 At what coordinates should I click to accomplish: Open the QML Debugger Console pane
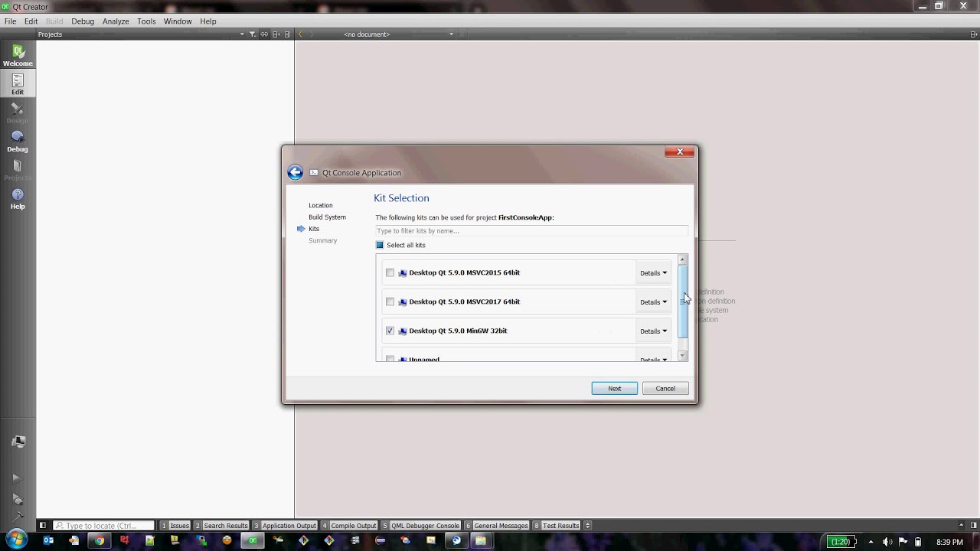point(421,526)
